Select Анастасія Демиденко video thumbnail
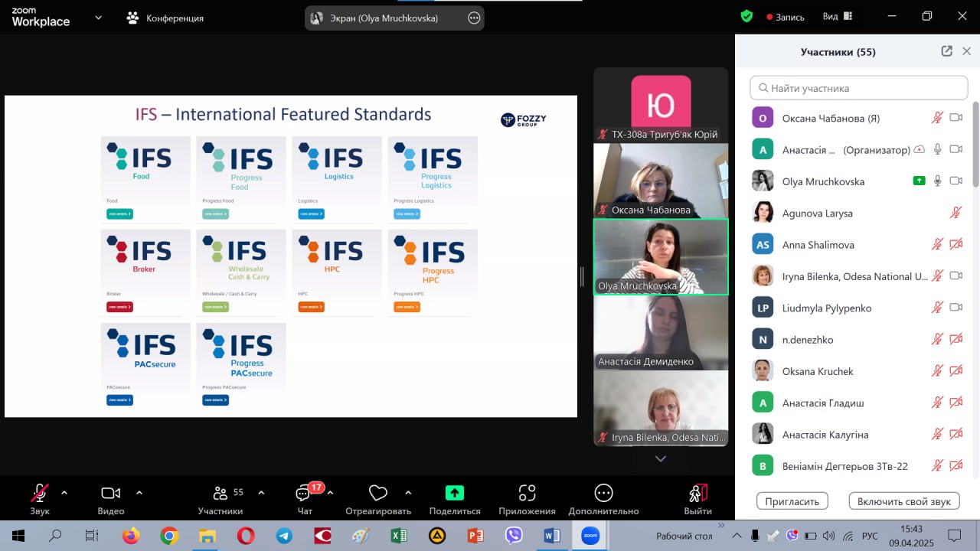980x551 pixels. (661, 332)
